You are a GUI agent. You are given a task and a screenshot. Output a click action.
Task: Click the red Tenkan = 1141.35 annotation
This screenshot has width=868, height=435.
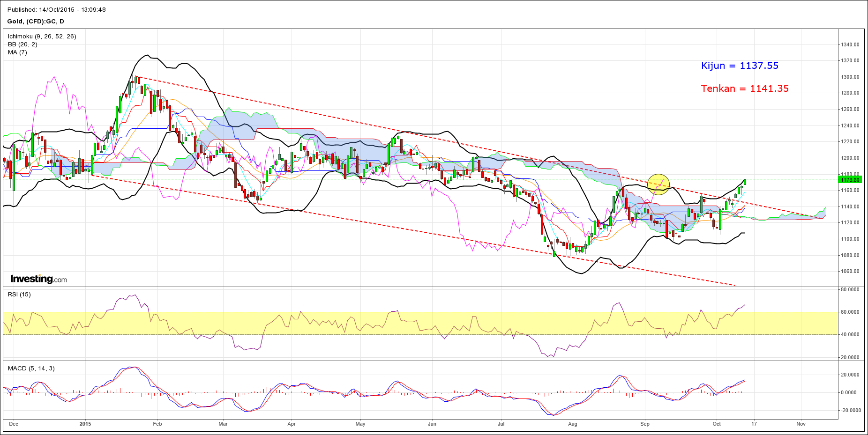pyautogui.click(x=745, y=88)
